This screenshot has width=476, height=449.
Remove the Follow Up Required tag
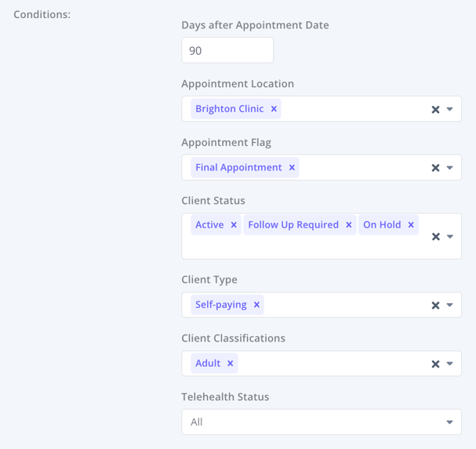coord(349,225)
